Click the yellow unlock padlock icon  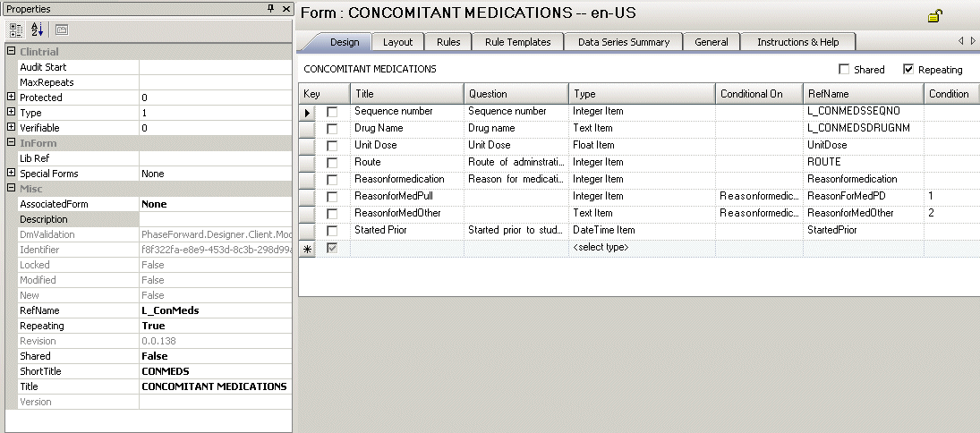coord(933,15)
